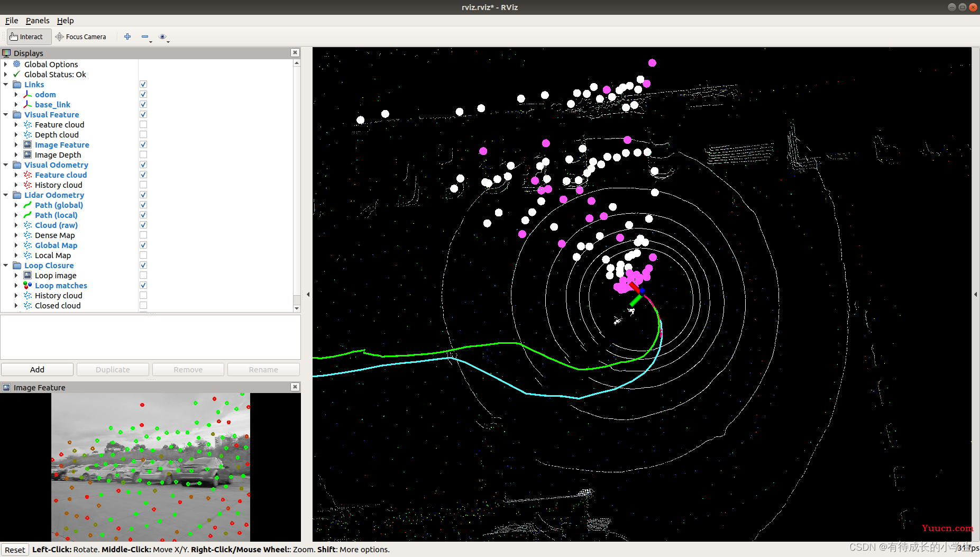Open the eye view options icon

[162, 36]
